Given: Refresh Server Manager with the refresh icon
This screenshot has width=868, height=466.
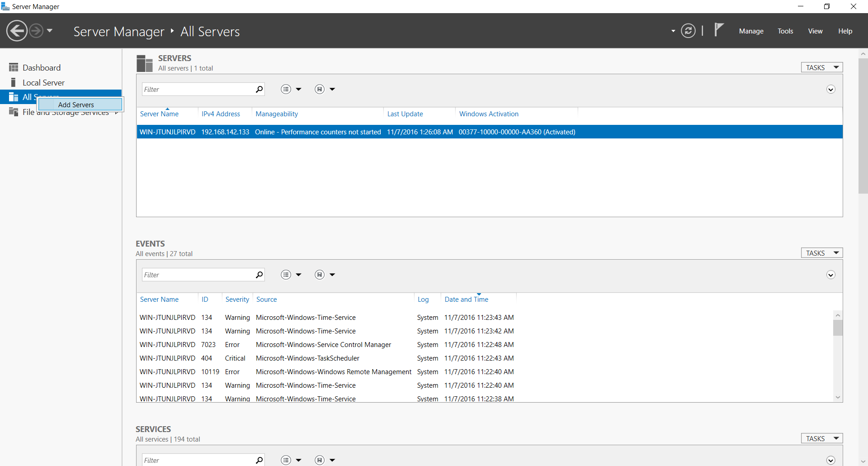Looking at the screenshot, I should (688, 31).
